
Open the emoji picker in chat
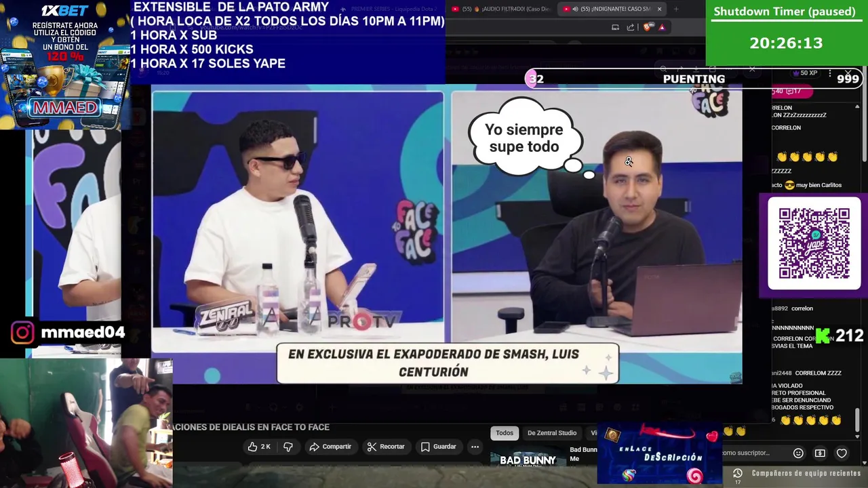click(798, 453)
